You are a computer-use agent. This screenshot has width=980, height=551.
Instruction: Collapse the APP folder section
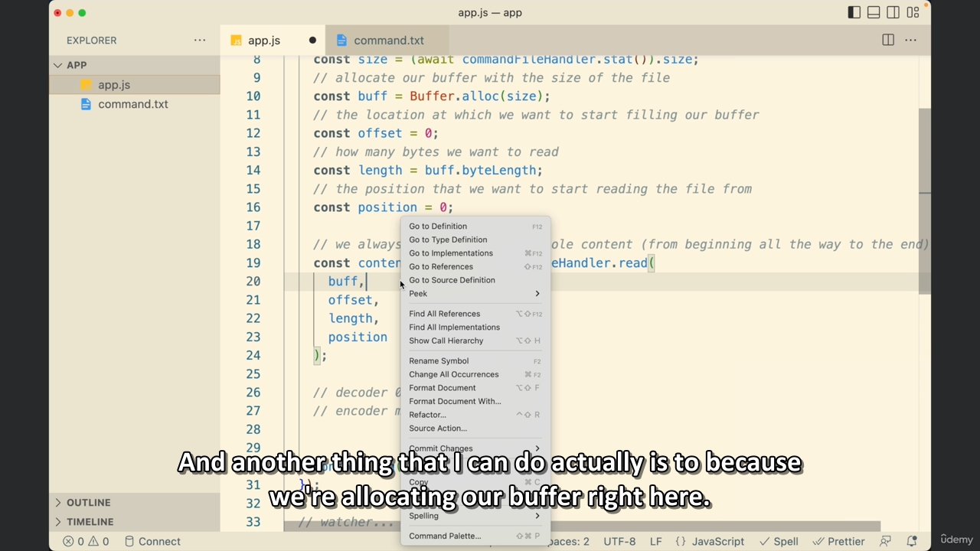(135, 65)
